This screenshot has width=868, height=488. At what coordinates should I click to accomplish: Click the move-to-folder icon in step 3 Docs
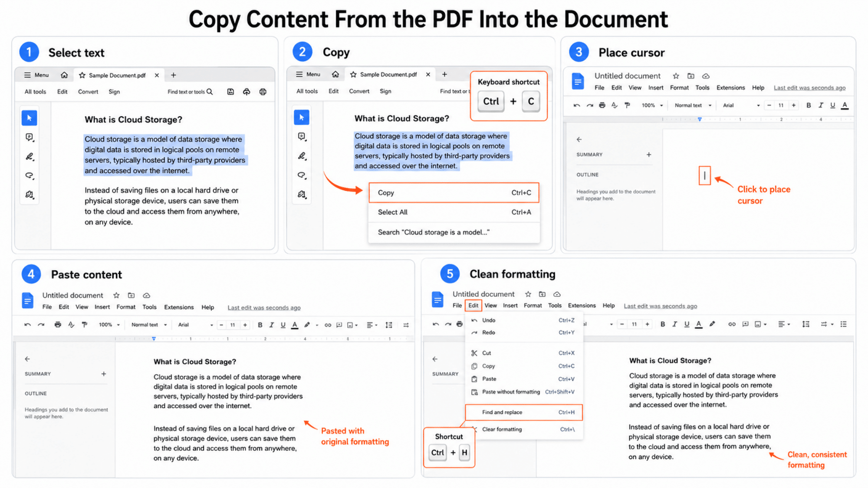click(x=691, y=76)
